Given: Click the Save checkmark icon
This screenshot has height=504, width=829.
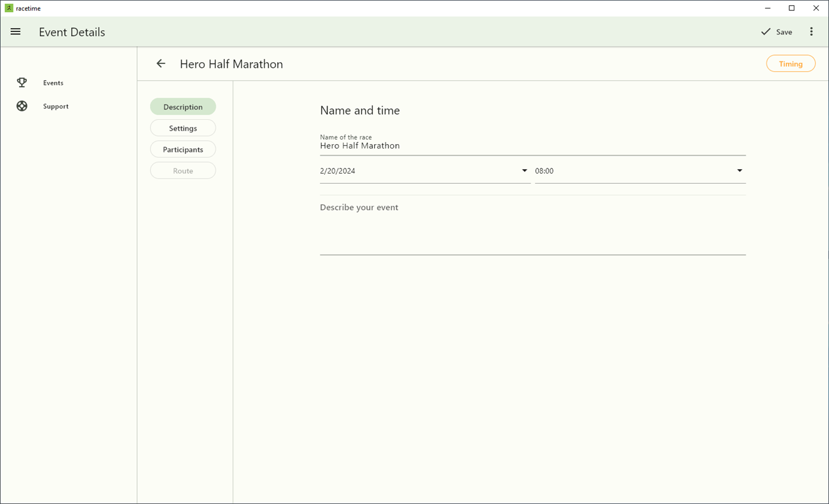Looking at the screenshot, I should pos(766,31).
